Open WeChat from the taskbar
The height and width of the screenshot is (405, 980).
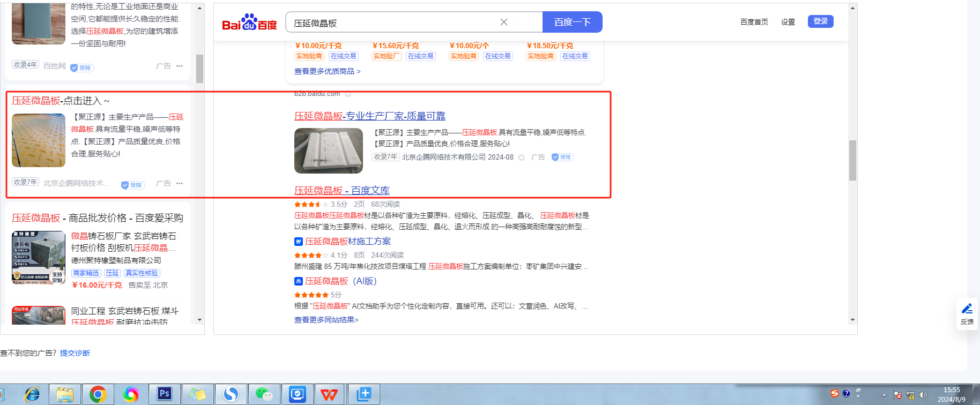(x=264, y=394)
